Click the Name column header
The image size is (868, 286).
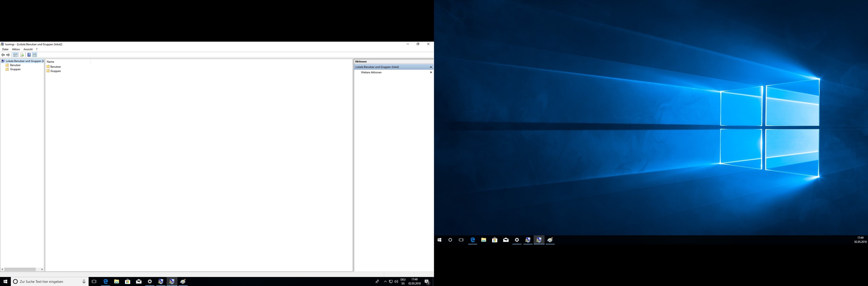click(x=68, y=62)
